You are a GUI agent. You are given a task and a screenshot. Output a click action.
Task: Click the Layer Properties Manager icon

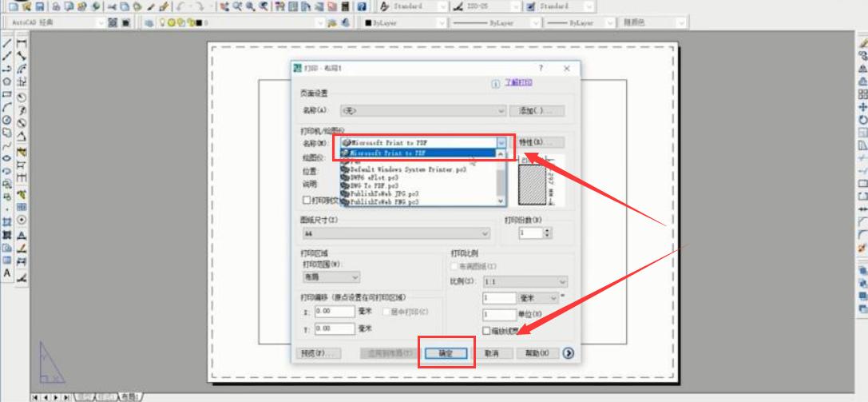point(149,22)
